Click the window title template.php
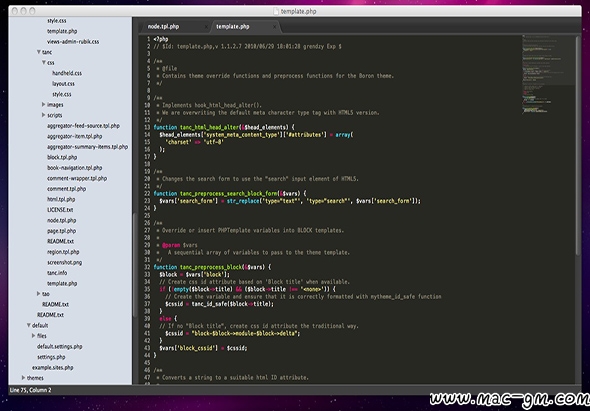The image size is (590, 411). tap(298, 11)
